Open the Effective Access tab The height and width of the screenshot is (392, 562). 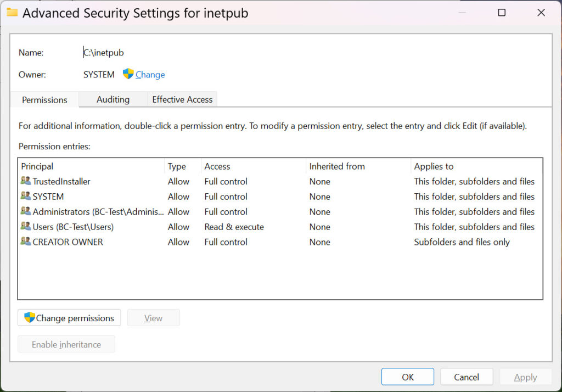coord(182,99)
